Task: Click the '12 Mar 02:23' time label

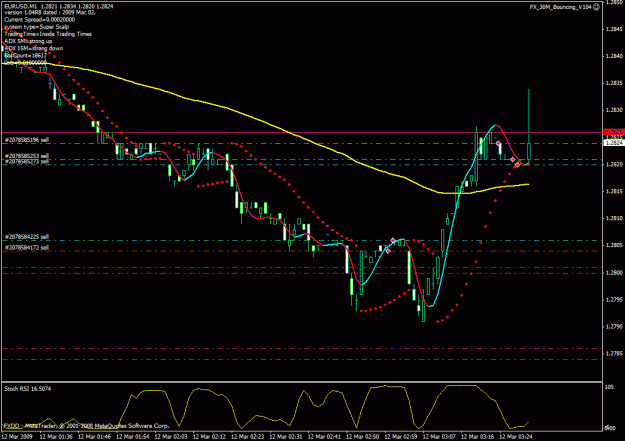Action: pyautogui.click(x=247, y=437)
